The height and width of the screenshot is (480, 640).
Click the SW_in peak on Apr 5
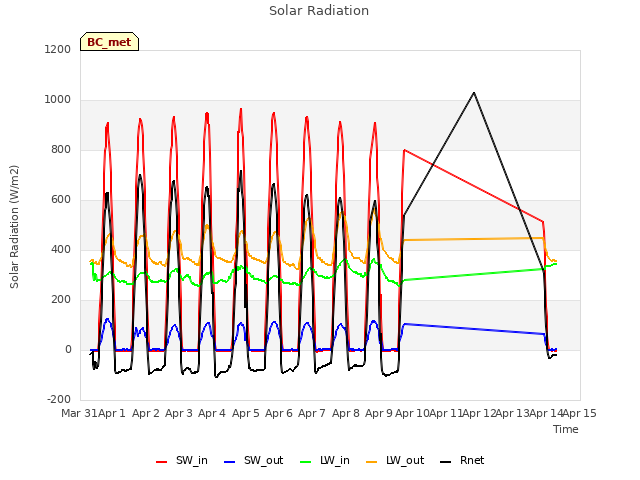241,109
